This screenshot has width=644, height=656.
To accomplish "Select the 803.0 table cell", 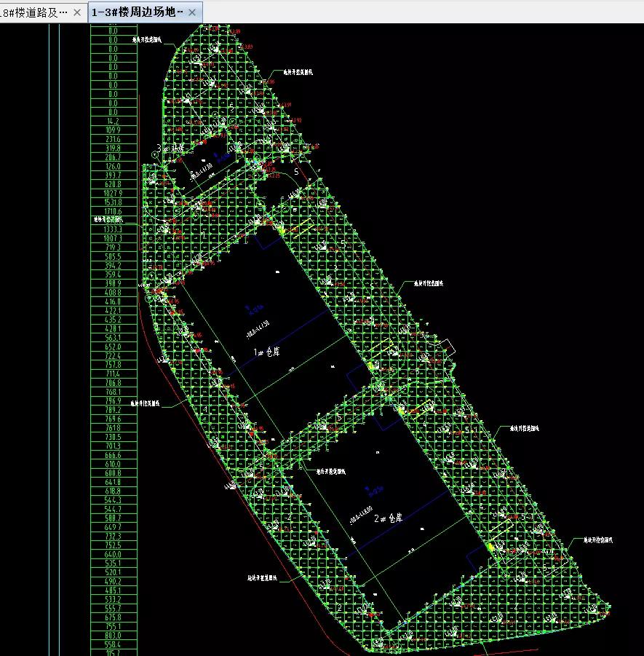I will coord(113,636).
